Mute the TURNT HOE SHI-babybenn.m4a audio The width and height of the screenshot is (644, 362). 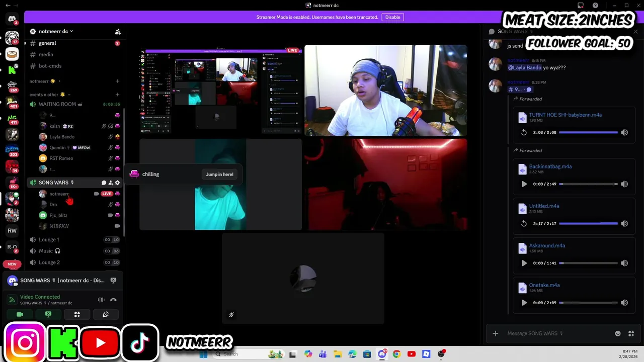coord(624,132)
